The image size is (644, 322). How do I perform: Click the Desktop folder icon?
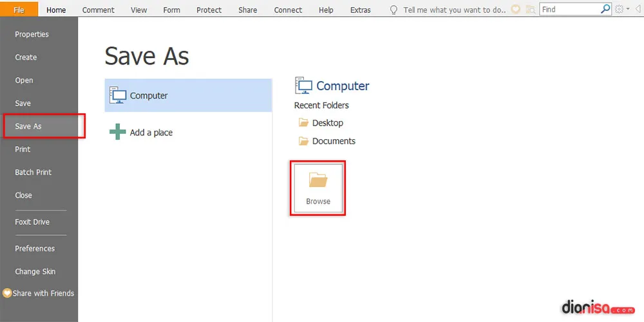tap(303, 122)
